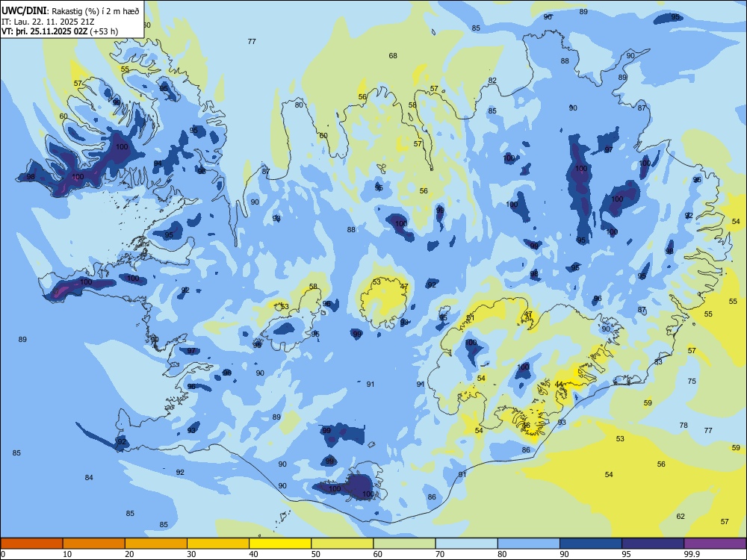
Task: Click the map value '62' in the southeast
Action: (681, 516)
